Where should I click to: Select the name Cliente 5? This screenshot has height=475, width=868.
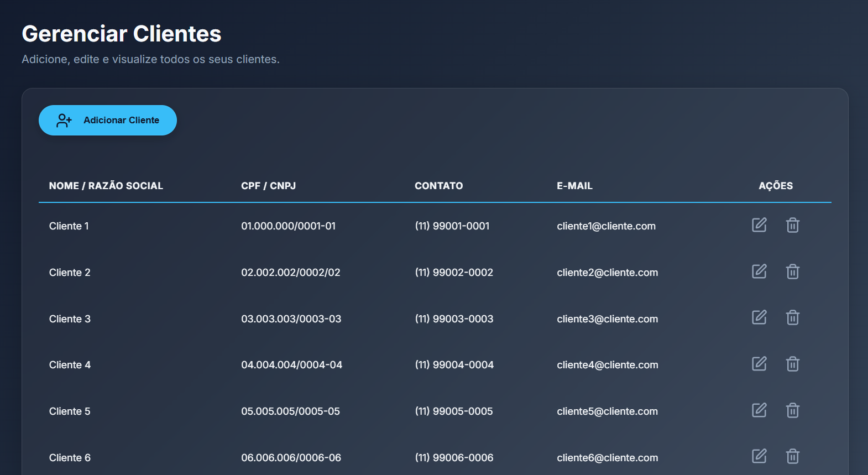[70, 411]
